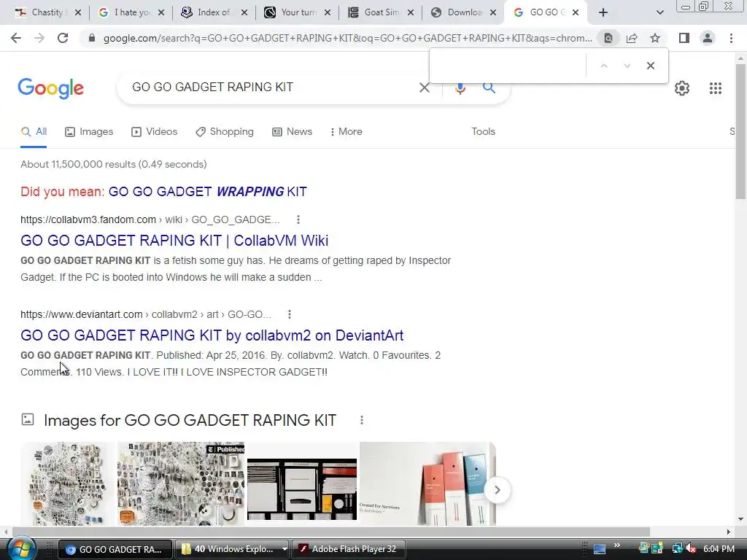This screenshot has width=747, height=560.
Task: Switch to Adobe Flash Player 32 window
Action: pyautogui.click(x=349, y=549)
